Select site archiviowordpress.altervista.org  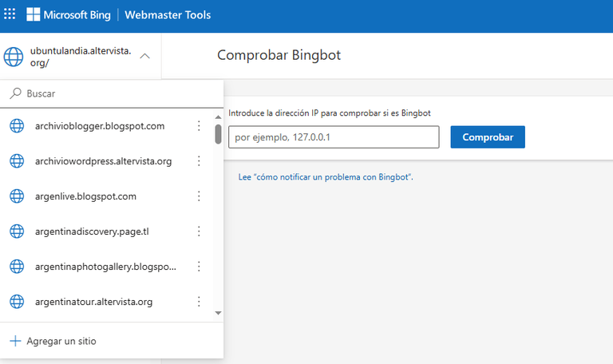click(103, 161)
